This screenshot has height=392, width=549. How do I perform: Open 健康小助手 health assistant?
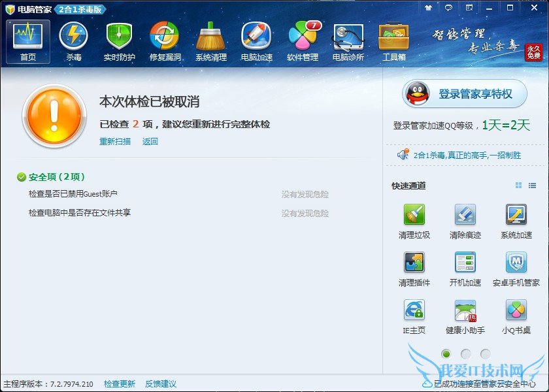click(465, 317)
